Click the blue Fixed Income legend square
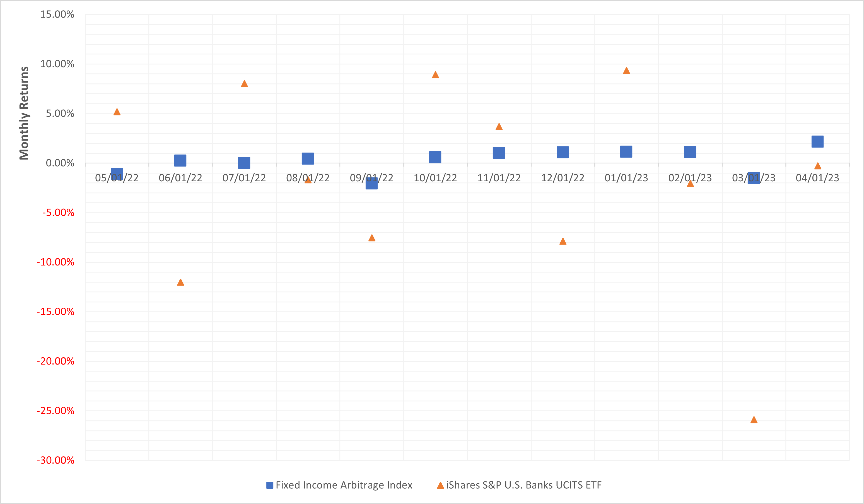The width and height of the screenshot is (864, 504). pos(270,485)
